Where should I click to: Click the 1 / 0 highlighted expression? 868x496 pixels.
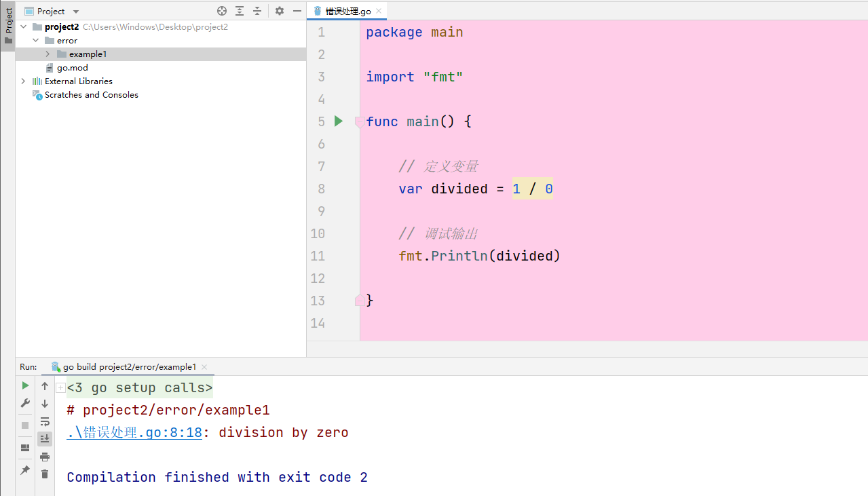click(x=533, y=189)
